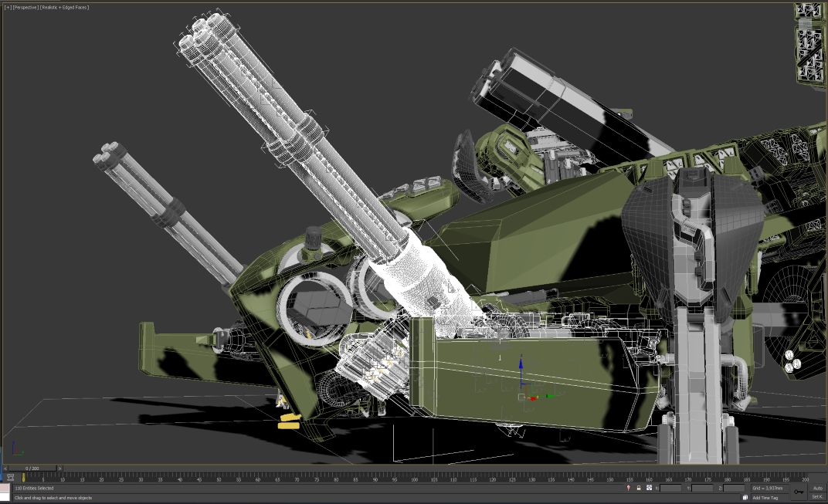Click the previous frame arrow on time slider

(4, 468)
